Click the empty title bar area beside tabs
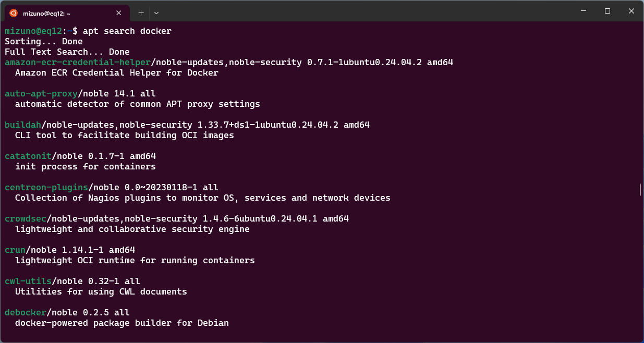The image size is (644, 343). coord(365,11)
